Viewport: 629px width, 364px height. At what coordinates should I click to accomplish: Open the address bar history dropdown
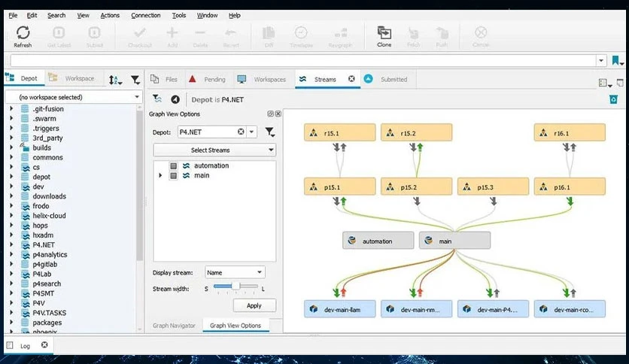click(601, 60)
